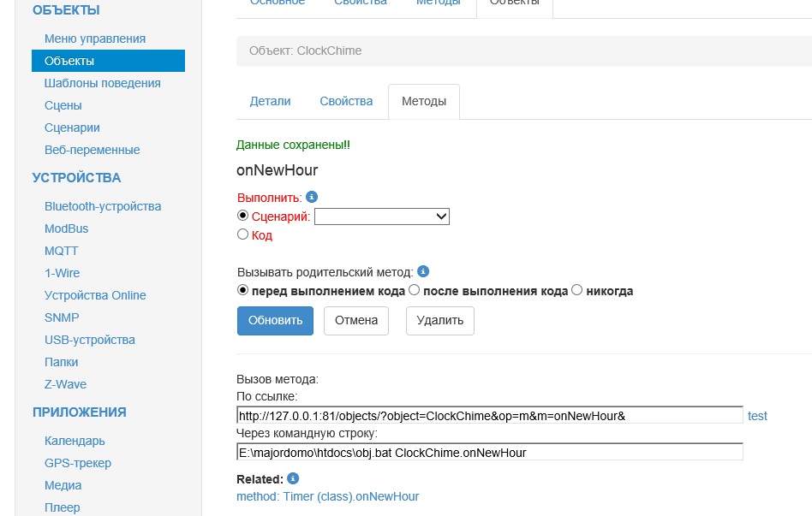Select the никогда radio option
The height and width of the screenshot is (516, 812).
(576, 290)
